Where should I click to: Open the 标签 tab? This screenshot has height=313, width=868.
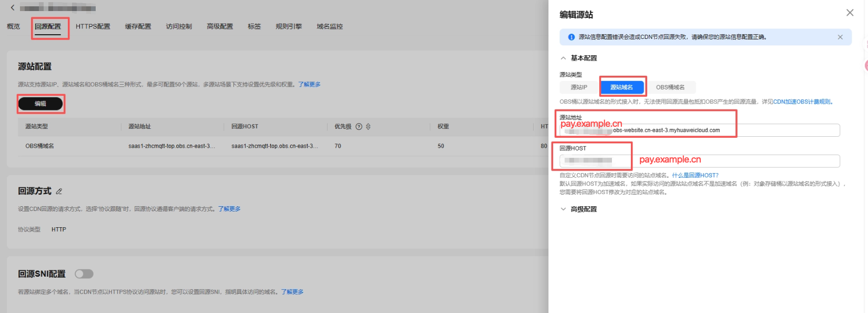click(x=254, y=26)
